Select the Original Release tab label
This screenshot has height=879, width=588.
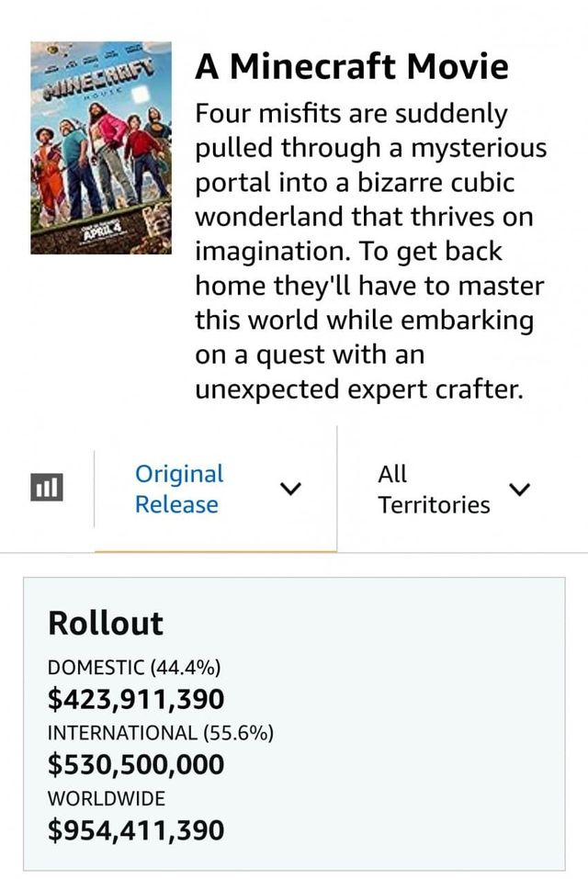[179, 489]
